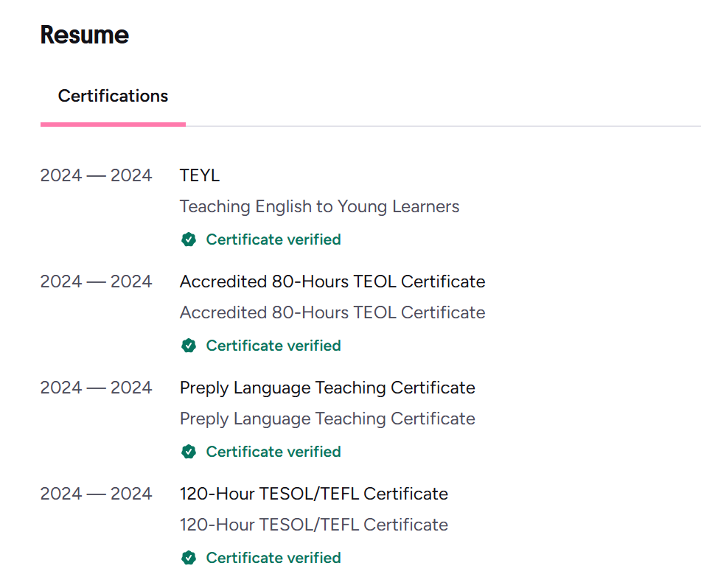Screen dimensions: 701x588
Task: Click 'Certificate verified' text under TEYL
Action: click(x=273, y=239)
